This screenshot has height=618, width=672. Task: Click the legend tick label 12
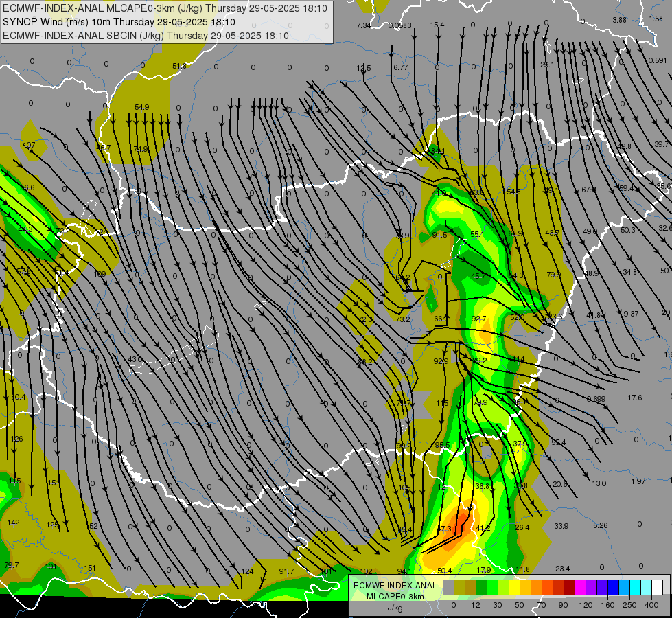click(x=476, y=605)
